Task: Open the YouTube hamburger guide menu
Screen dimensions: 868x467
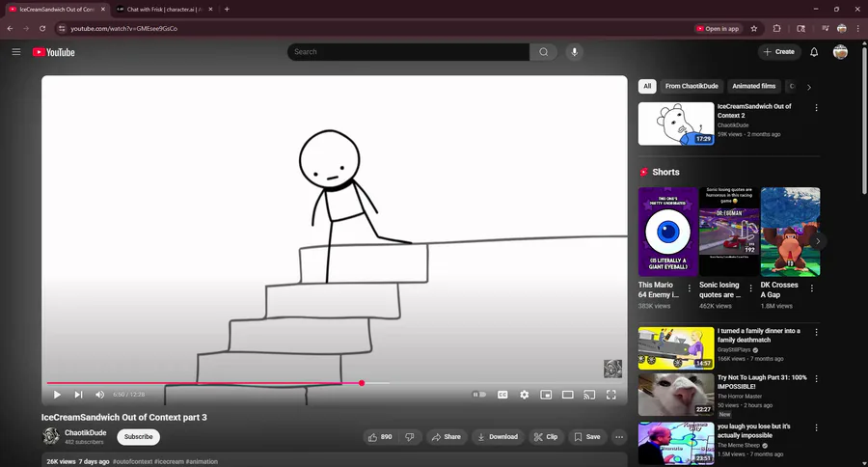Action: point(16,52)
